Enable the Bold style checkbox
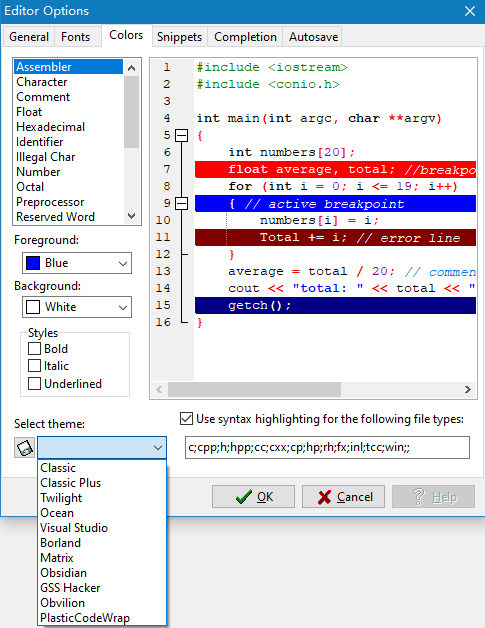Screen dimensions: 485x628 pos(34,348)
